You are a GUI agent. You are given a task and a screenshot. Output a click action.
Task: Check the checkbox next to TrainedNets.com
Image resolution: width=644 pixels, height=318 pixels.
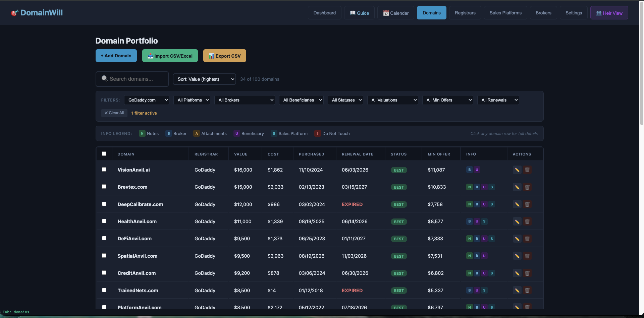104,290
